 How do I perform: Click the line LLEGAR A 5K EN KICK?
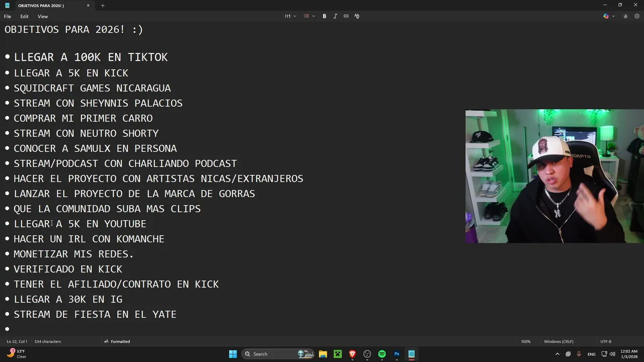pos(71,73)
